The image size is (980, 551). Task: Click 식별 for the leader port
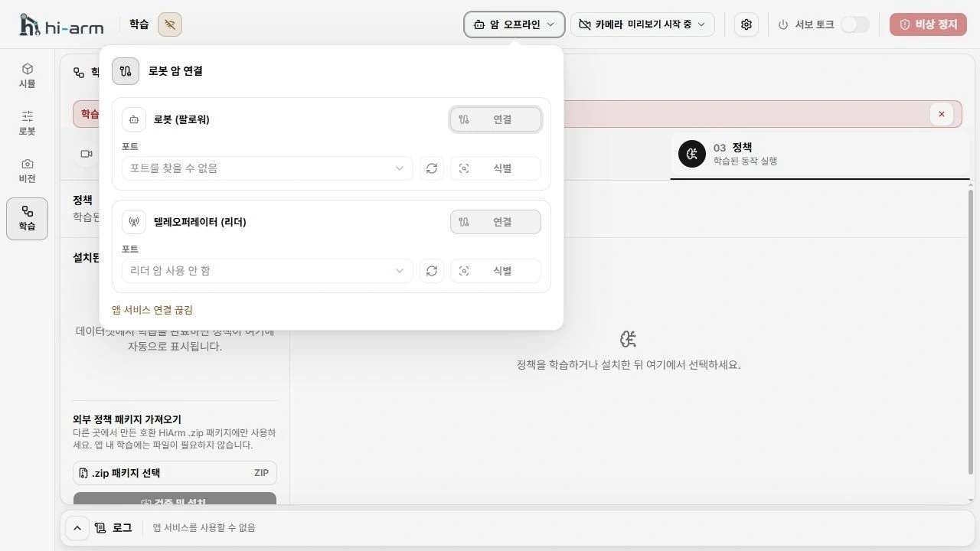(x=495, y=271)
